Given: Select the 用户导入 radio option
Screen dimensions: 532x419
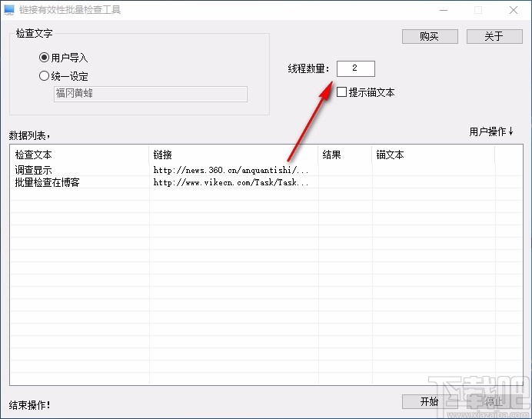Looking at the screenshot, I should [64, 58].
